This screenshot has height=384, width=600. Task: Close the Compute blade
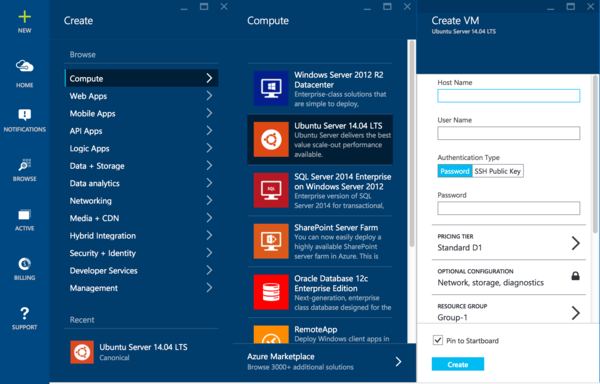coord(408,7)
